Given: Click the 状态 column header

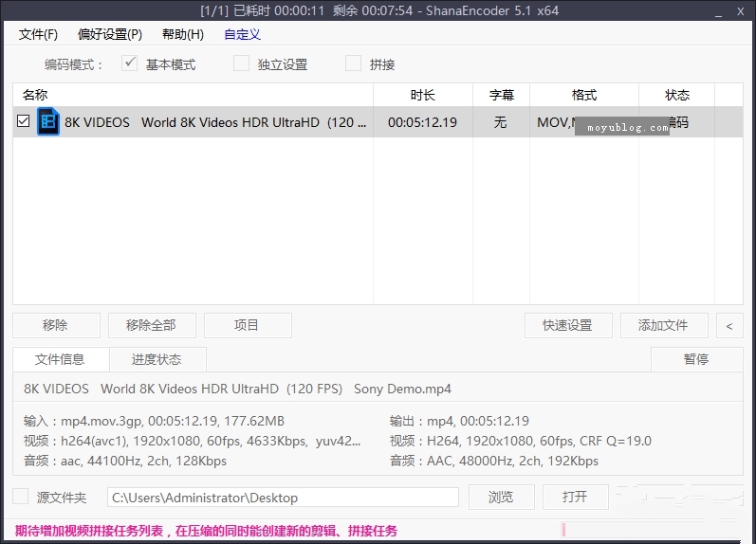Looking at the screenshot, I should pyautogui.click(x=677, y=95).
